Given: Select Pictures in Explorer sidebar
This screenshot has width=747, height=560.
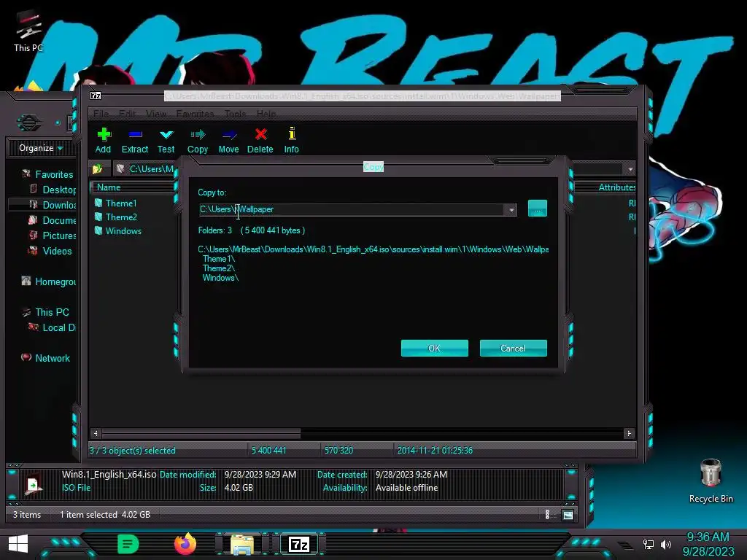Looking at the screenshot, I should tap(53, 236).
